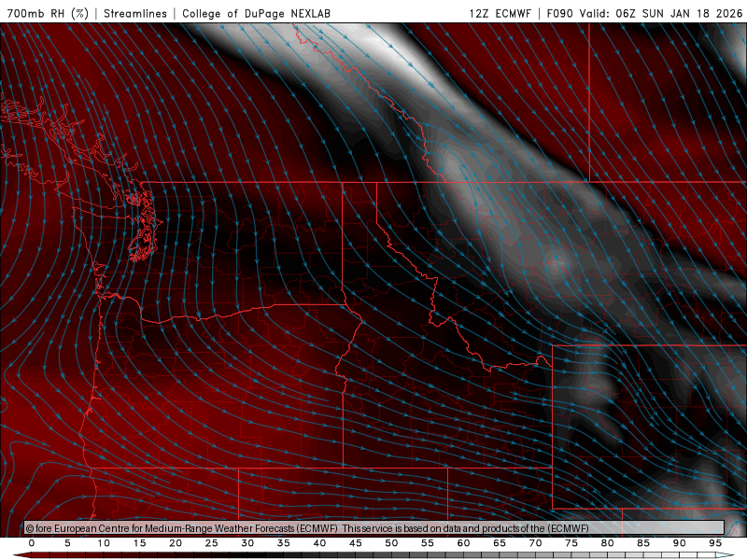
Task: Click the colorbar label "30"
Action: coord(247,543)
